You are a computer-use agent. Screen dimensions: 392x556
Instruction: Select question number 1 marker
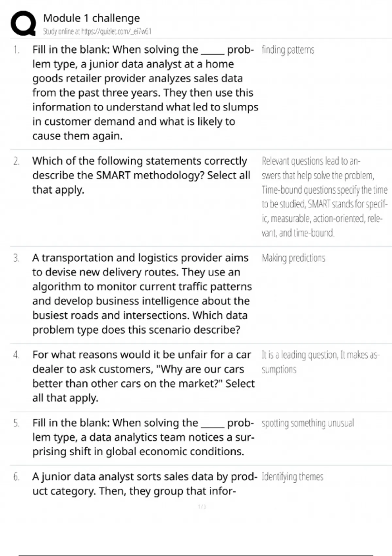tap(16, 50)
